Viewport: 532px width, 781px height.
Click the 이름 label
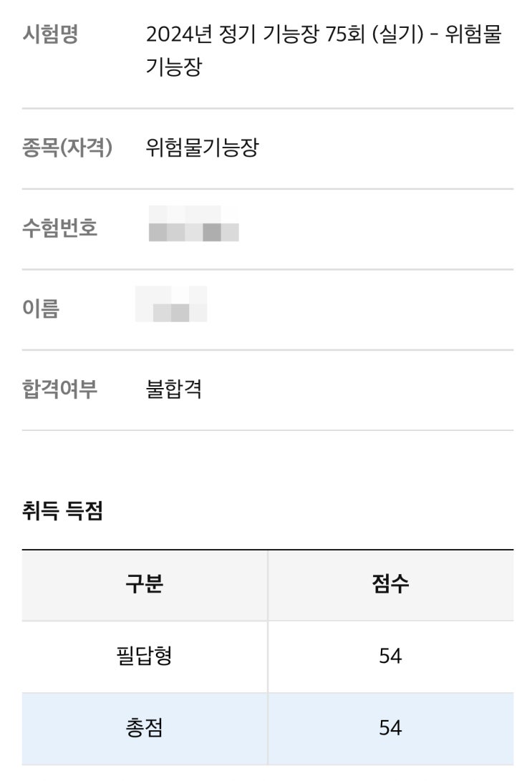[x=41, y=309]
